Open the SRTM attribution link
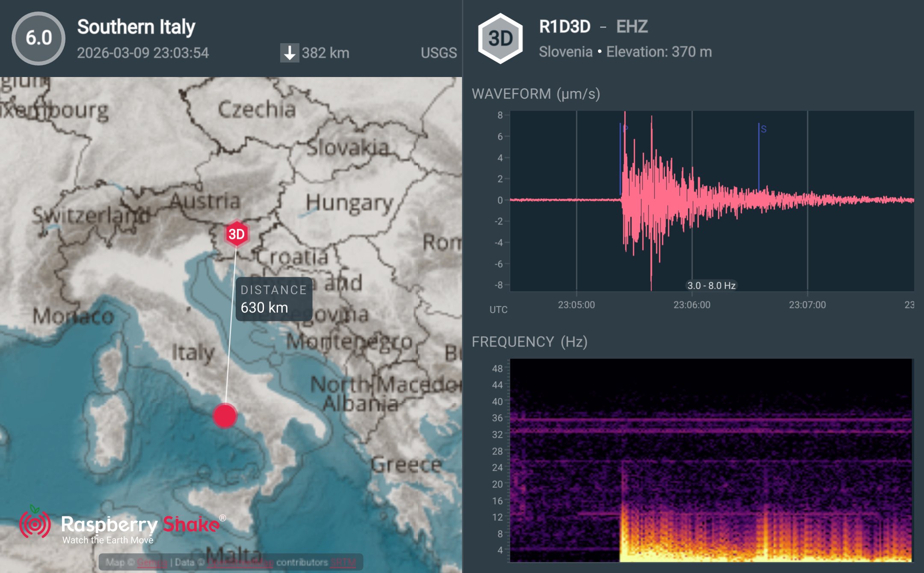 pos(343,562)
